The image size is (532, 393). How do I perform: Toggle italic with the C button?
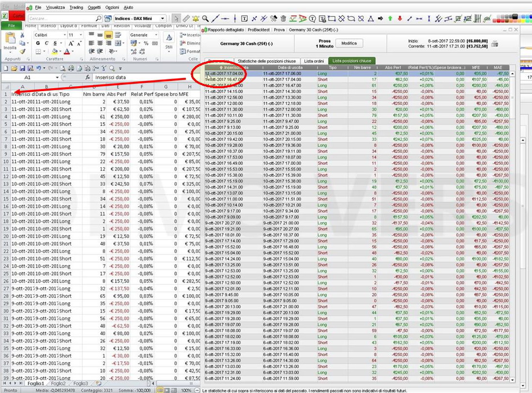coord(46,43)
